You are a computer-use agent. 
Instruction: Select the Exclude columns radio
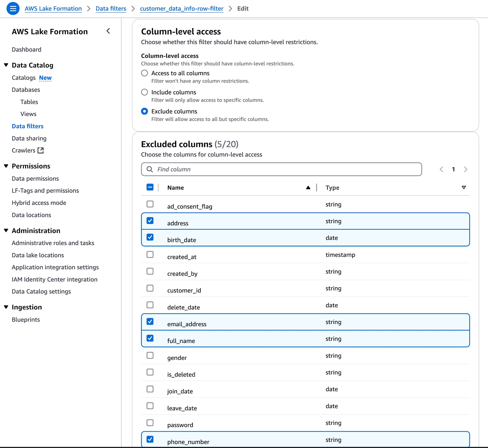click(x=144, y=111)
